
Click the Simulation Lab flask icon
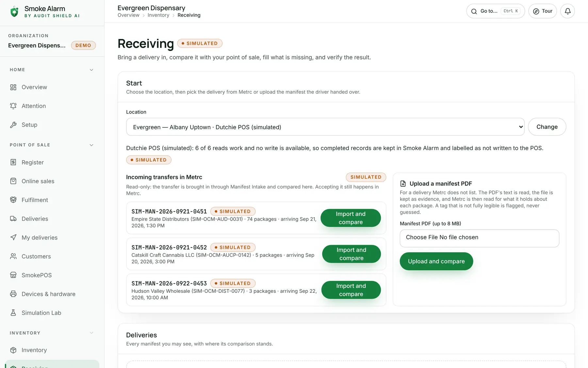coord(13,313)
